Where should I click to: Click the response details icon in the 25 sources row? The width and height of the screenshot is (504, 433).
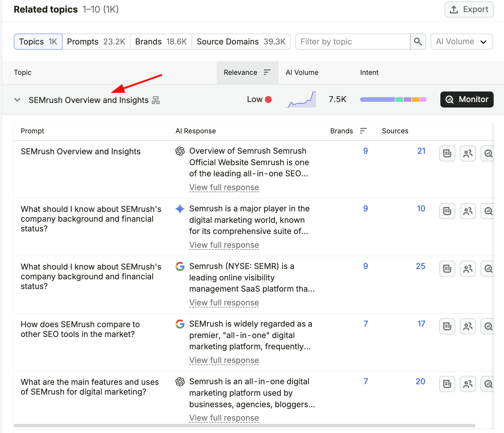[447, 269]
